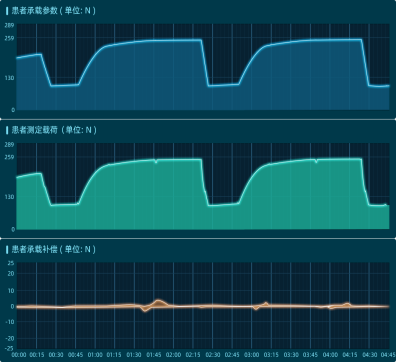This screenshot has height=362, width=396.
Task: Click the 患者承载参数 chart title
Action: (53, 11)
